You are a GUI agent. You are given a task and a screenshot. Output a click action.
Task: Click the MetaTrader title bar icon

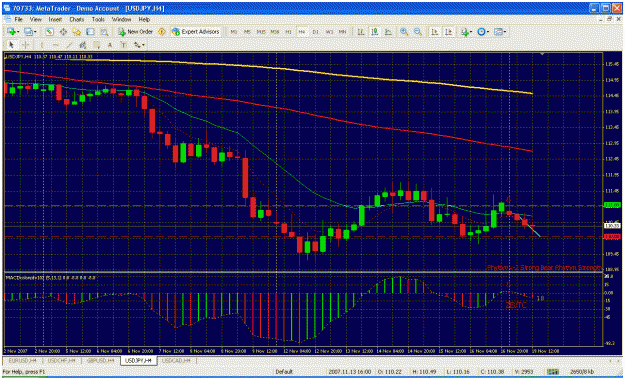[x=6, y=8]
